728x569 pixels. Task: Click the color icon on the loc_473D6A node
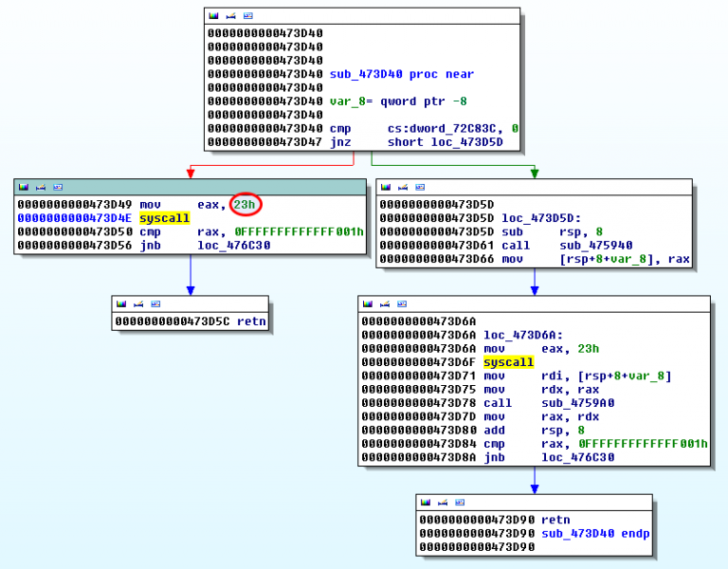coord(368,304)
